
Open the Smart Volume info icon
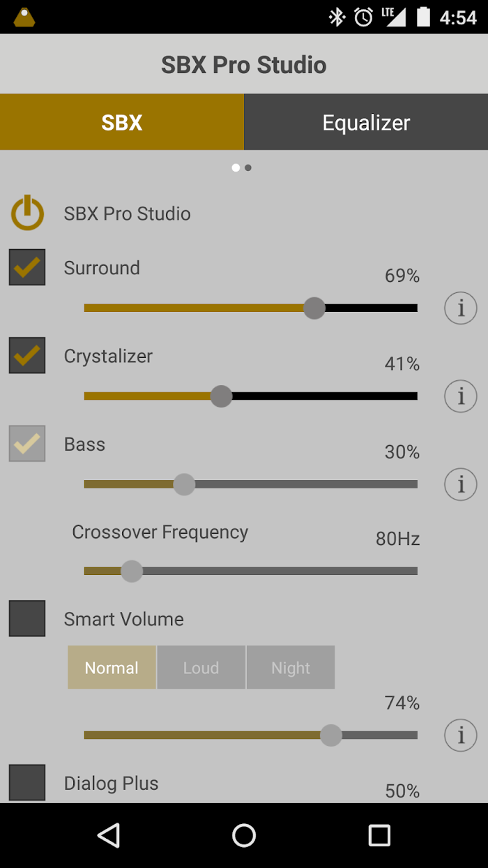pos(461,735)
